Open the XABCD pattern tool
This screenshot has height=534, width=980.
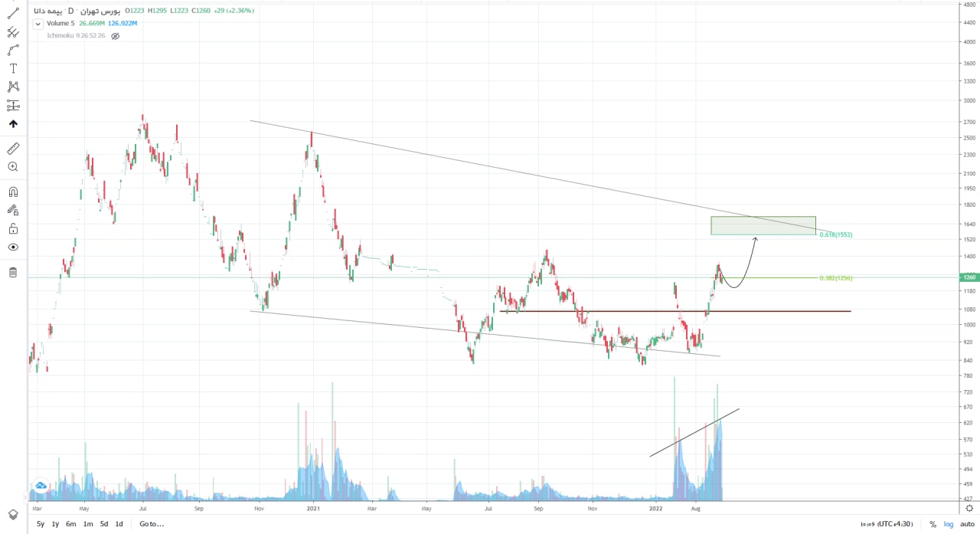pos(13,87)
